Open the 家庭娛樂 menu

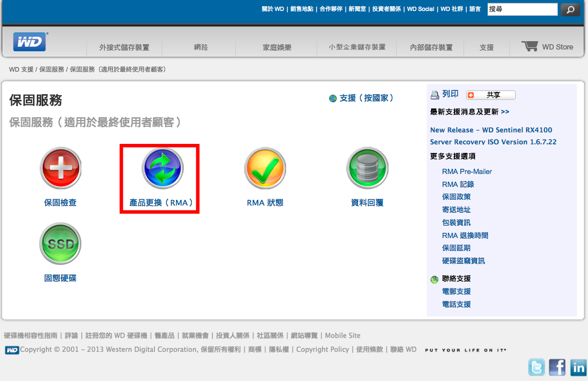277,47
